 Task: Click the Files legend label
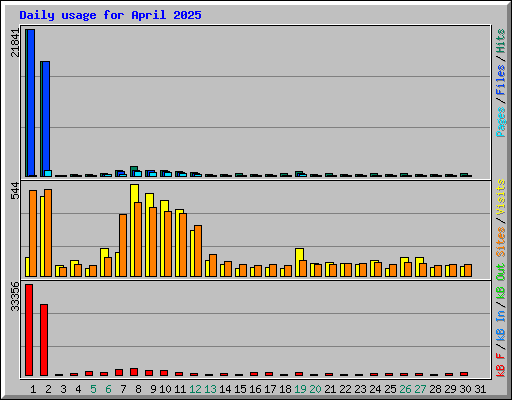500,80
